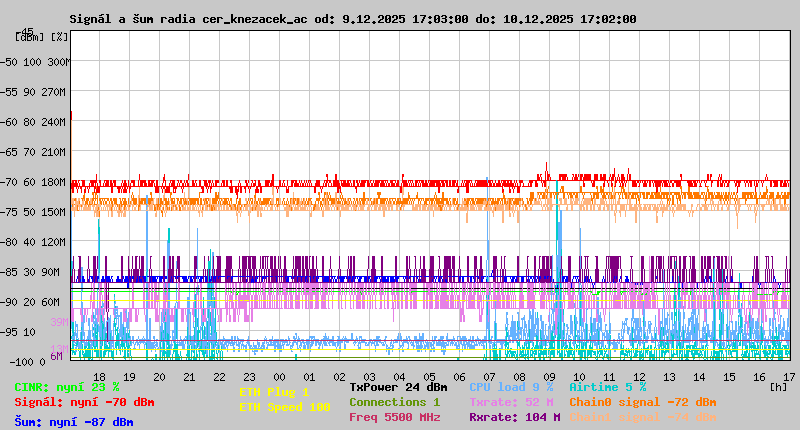This screenshot has height=430, width=800.
Task: Click the ETH Plug legend label
Action: click(274, 392)
